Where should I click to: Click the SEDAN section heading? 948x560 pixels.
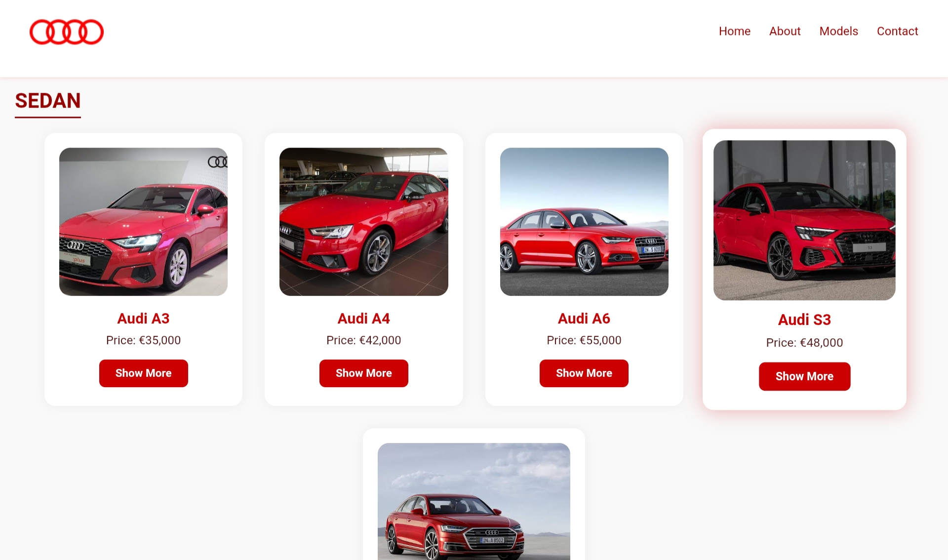click(x=48, y=101)
